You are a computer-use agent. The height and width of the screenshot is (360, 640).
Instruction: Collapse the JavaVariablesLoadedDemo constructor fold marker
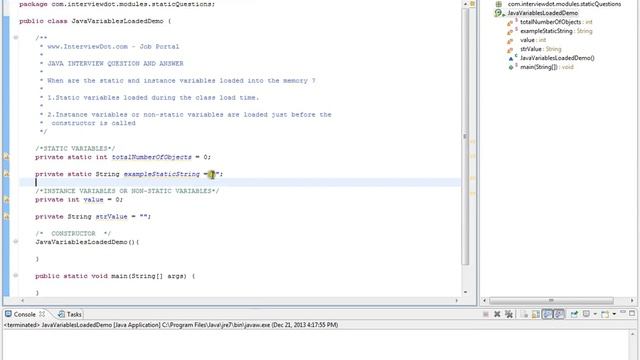point(16,242)
